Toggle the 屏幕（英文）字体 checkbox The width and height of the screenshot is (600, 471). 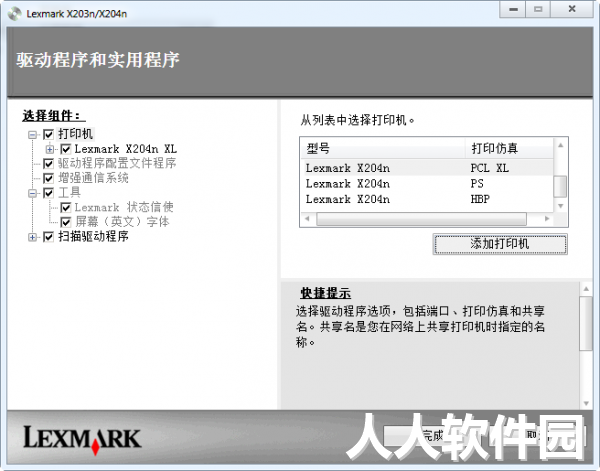coord(66,222)
